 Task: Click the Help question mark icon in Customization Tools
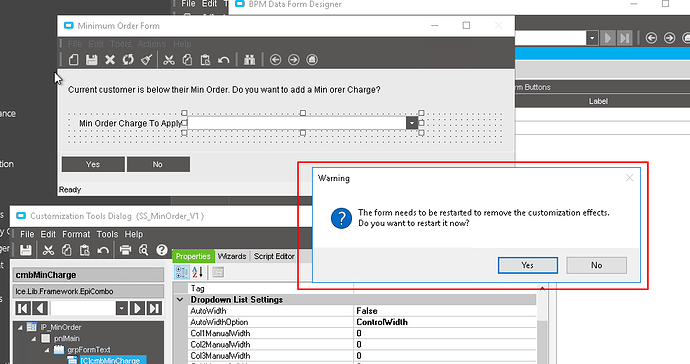tap(161, 250)
